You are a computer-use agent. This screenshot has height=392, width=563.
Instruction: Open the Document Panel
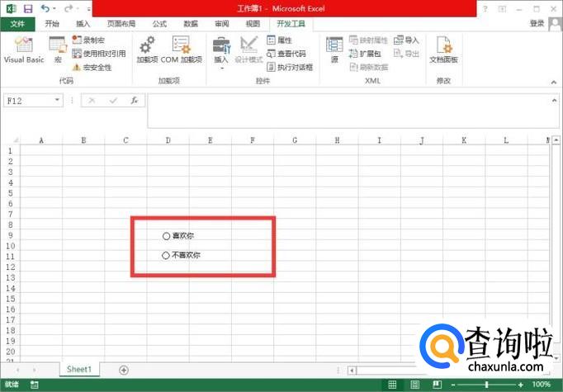pos(443,50)
